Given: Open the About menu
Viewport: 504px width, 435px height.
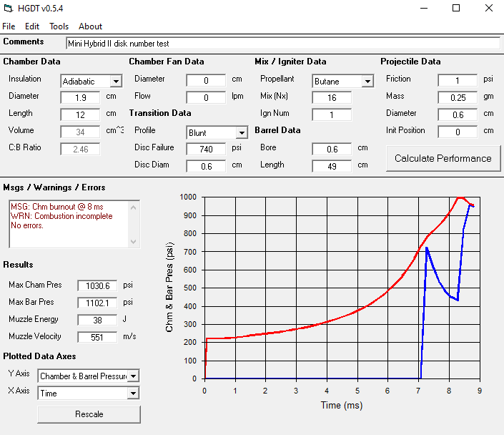Looking at the screenshot, I should [x=90, y=26].
